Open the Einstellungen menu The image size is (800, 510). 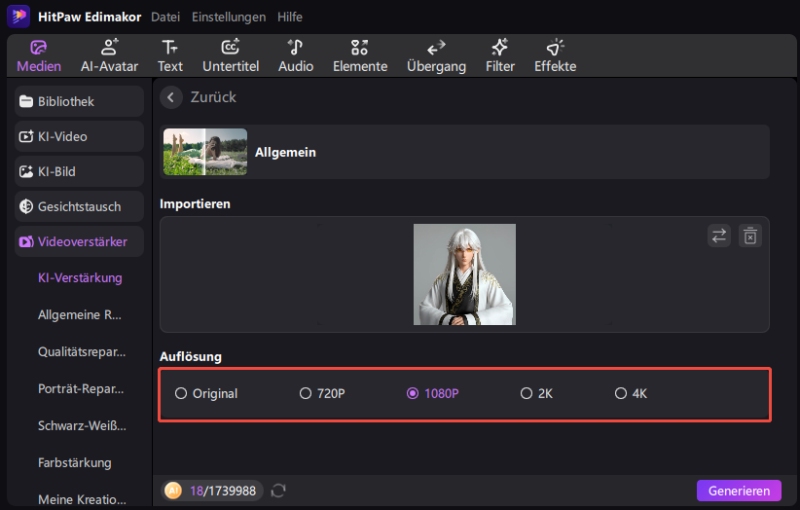pos(229,17)
